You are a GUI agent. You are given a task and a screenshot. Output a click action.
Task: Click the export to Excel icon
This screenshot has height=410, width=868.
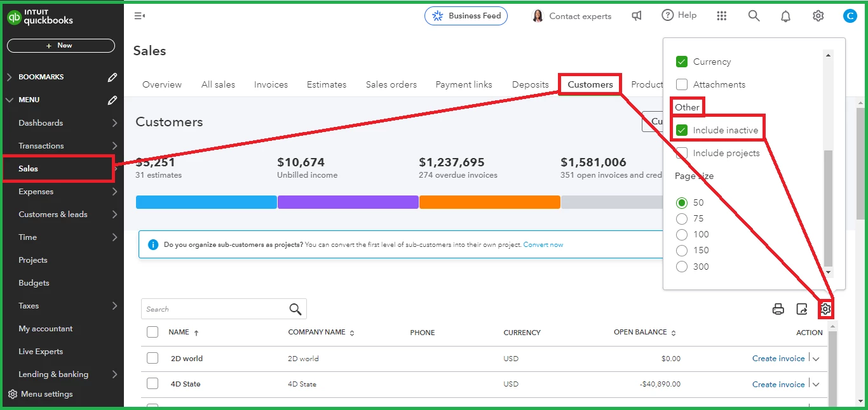click(802, 309)
